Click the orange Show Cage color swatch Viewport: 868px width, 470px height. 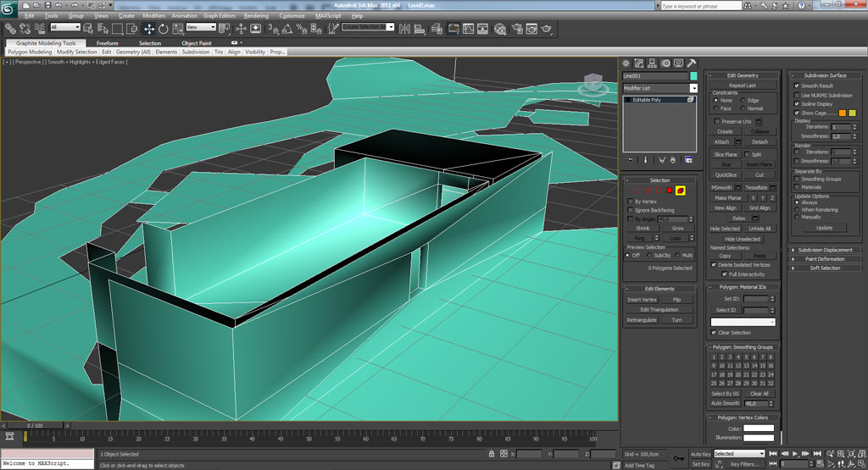click(843, 113)
